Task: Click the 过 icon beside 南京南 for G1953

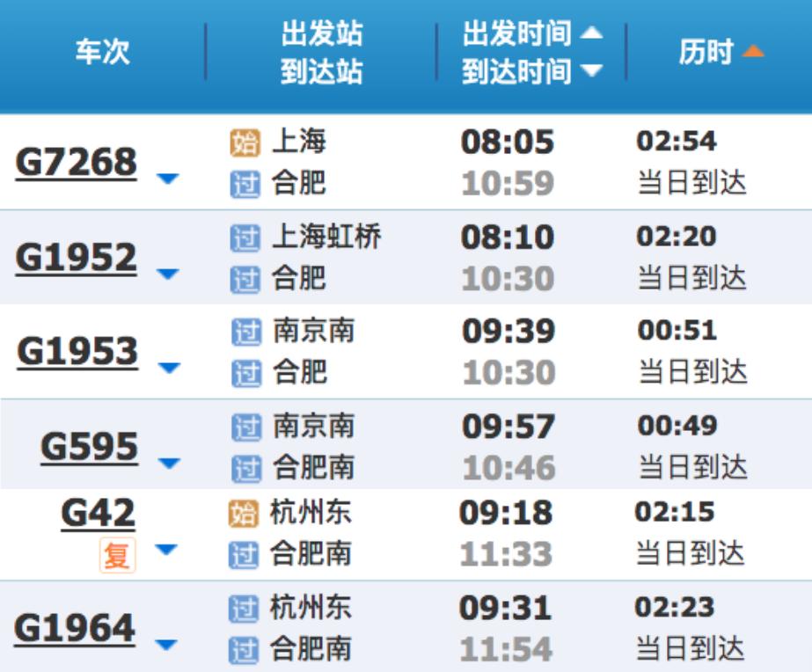Action: (x=246, y=332)
